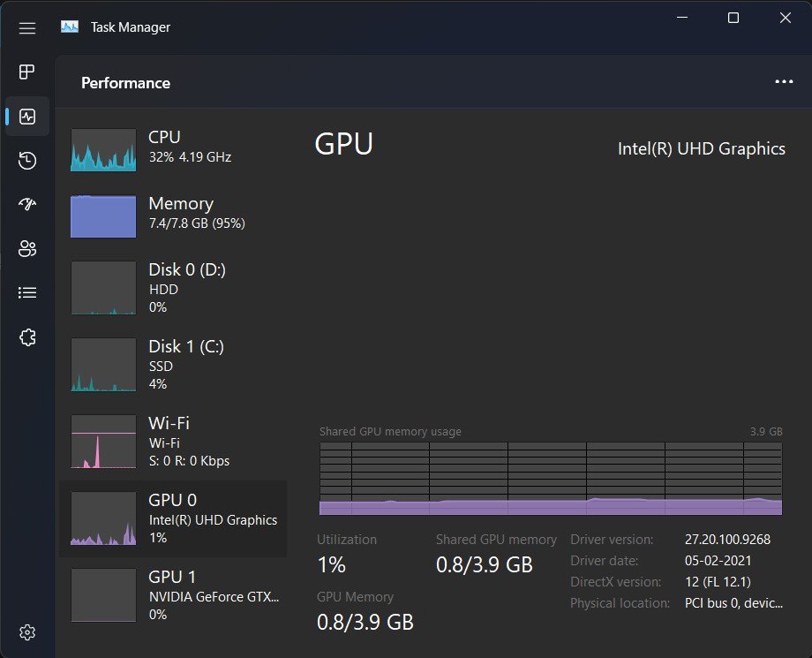Image resolution: width=812 pixels, height=658 pixels.
Task: Click the Shared GPU memory usage label
Action: (390, 432)
